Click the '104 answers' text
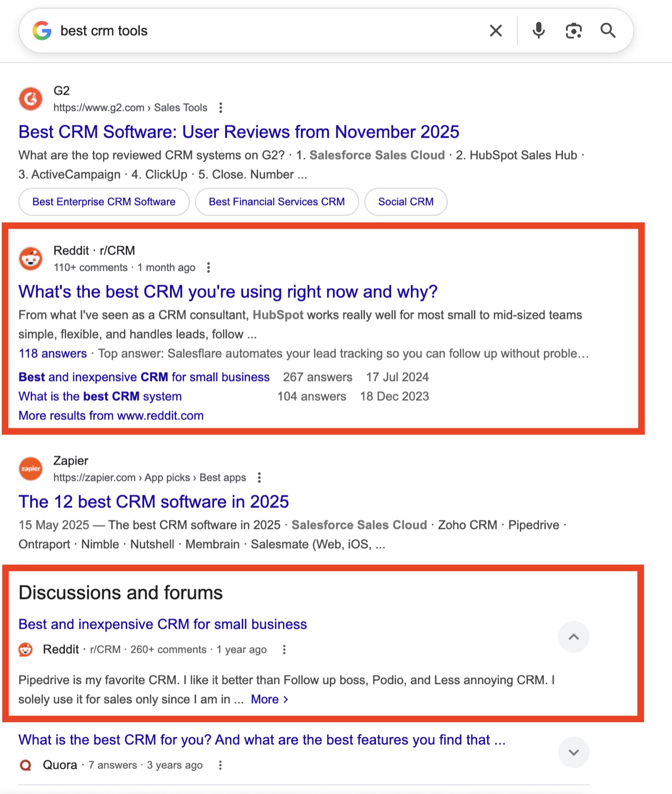The image size is (672, 794). coord(312,396)
